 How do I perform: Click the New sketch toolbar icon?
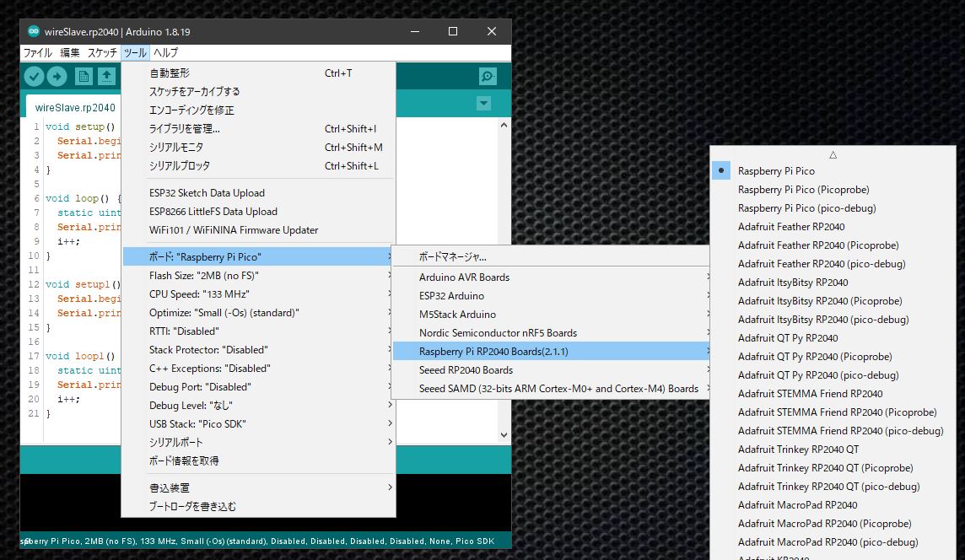click(x=84, y=77)
